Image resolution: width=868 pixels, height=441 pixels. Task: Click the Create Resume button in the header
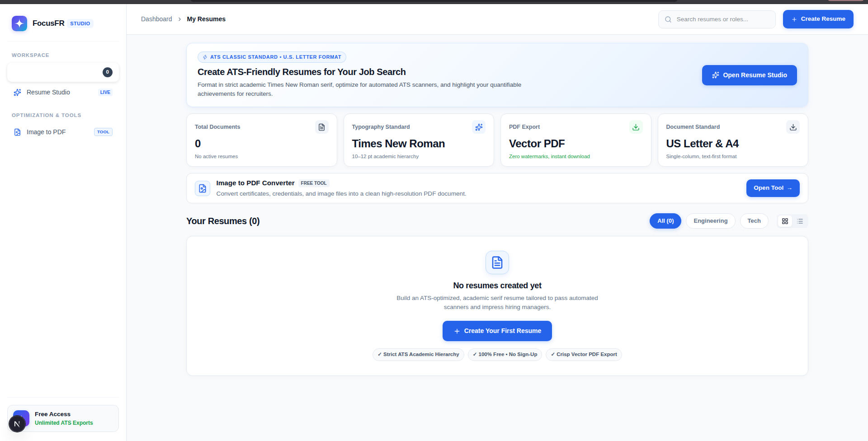pos(818,19)
